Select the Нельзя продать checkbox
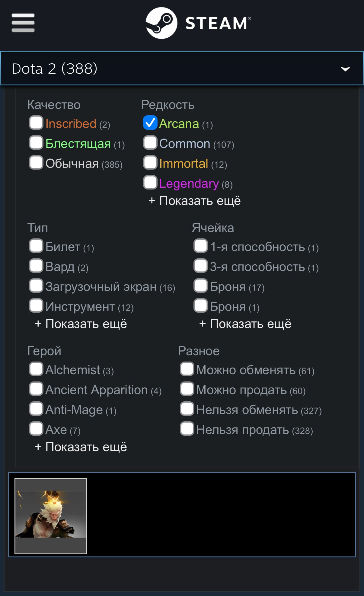Screen dimensions: 364x596 coord(187,429)
